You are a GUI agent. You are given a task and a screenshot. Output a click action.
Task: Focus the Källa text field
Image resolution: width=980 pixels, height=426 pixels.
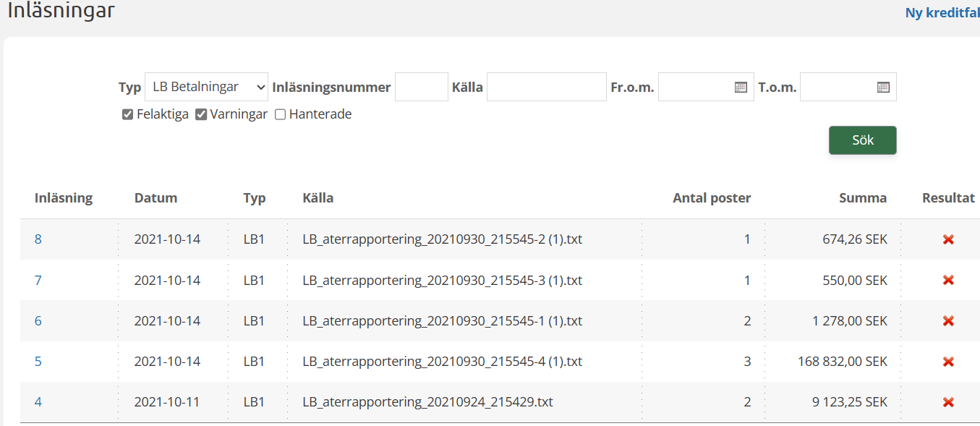pyautogui.click(x=546, y=87)
